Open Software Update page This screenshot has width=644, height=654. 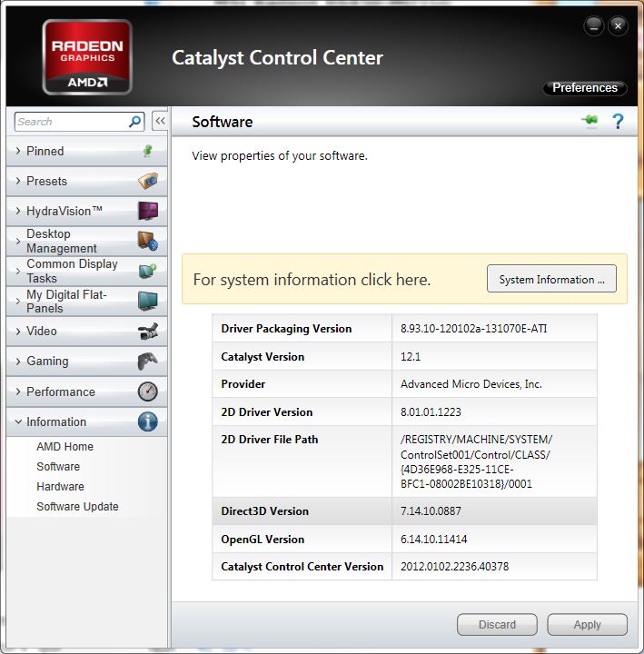coord(77,506)
